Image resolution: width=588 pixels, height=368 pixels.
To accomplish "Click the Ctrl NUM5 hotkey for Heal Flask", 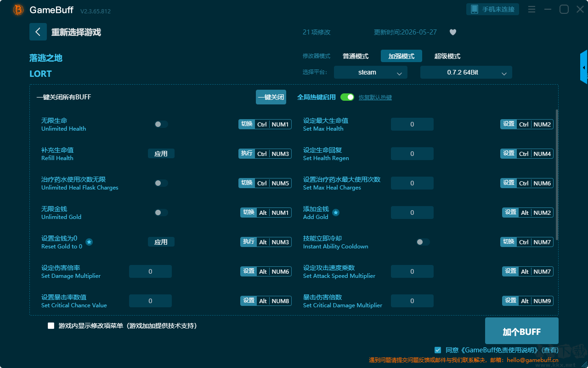I will click(265, 183).
